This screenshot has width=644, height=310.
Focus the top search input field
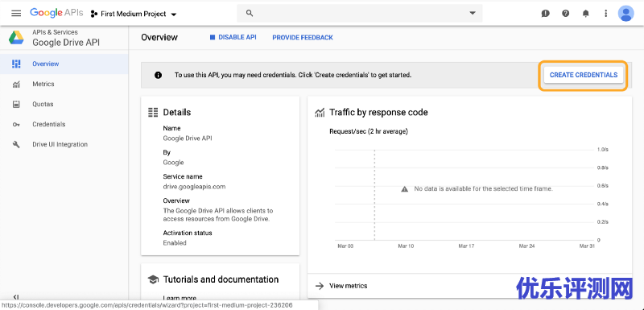tap(359, 14)
